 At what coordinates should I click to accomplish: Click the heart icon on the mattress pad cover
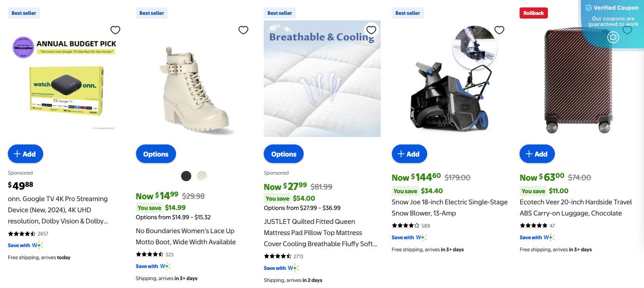[371, 30]
